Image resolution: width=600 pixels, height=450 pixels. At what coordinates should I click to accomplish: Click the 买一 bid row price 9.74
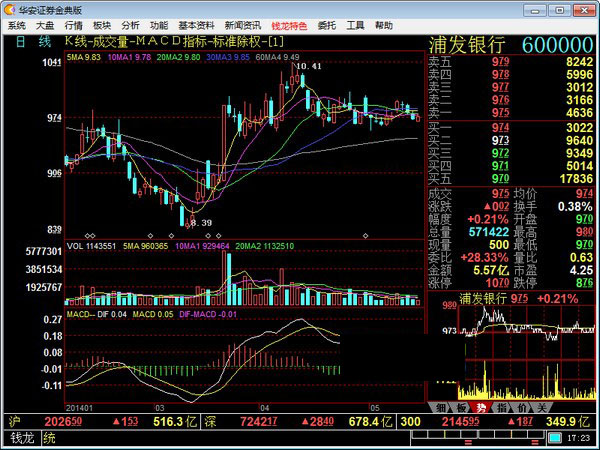click(501, 127)
